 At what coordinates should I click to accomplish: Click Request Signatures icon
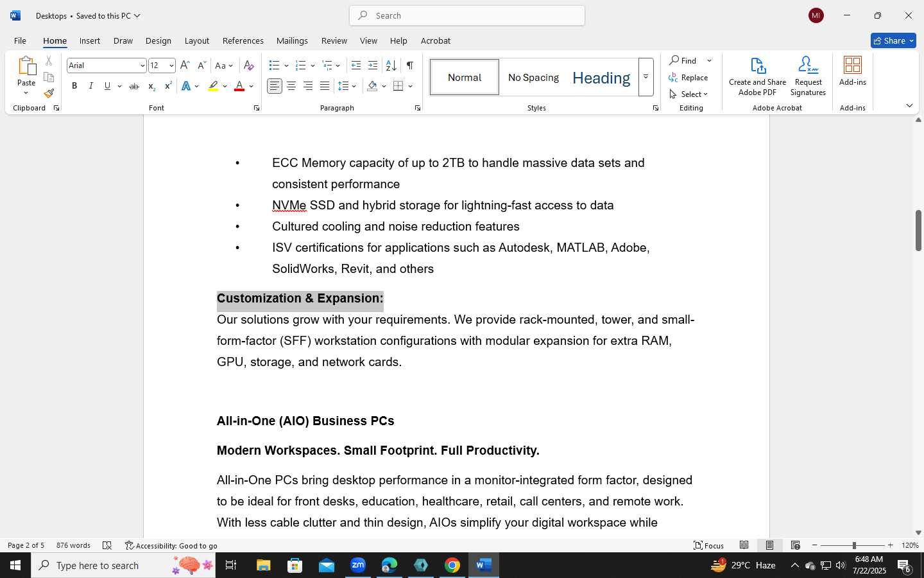(808, 76)
